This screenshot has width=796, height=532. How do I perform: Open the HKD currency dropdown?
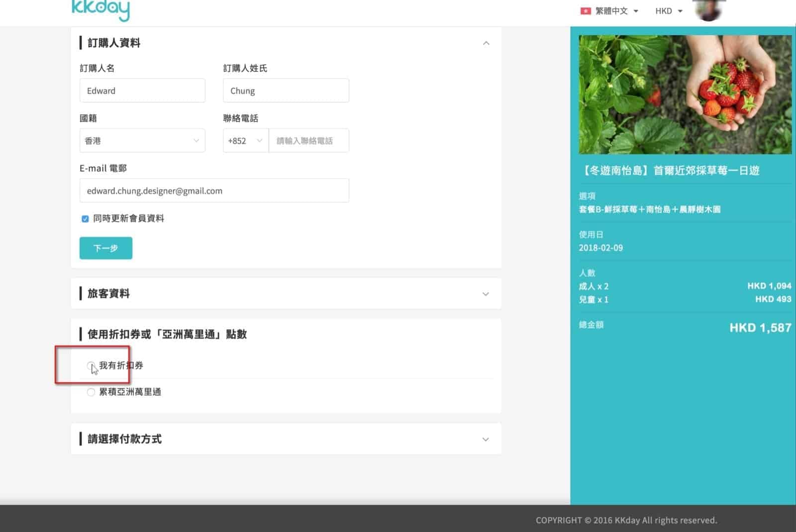pyautogui.click(x=669, y=11)
